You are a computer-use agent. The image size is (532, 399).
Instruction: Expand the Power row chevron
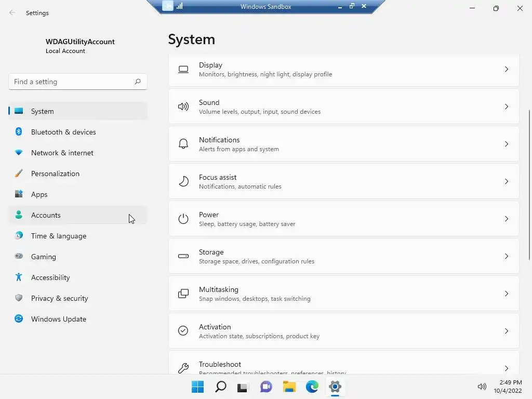(x=506, y=219)
